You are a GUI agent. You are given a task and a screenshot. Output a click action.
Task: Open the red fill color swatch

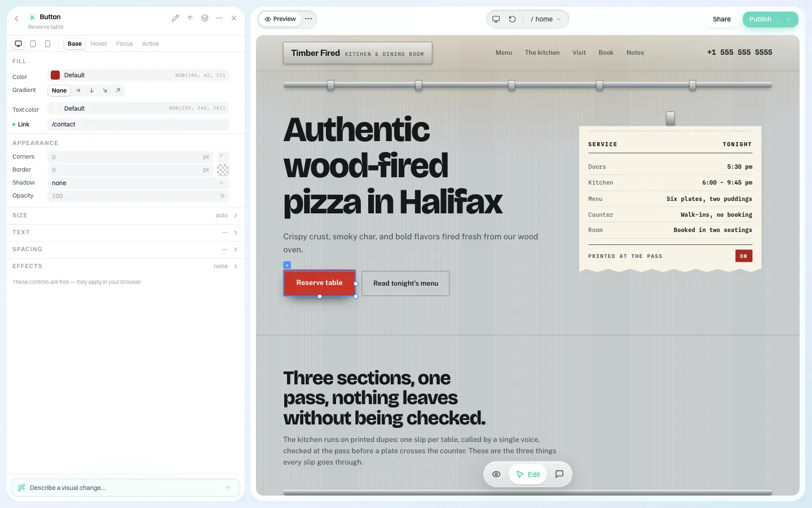(x=55, y=75)
